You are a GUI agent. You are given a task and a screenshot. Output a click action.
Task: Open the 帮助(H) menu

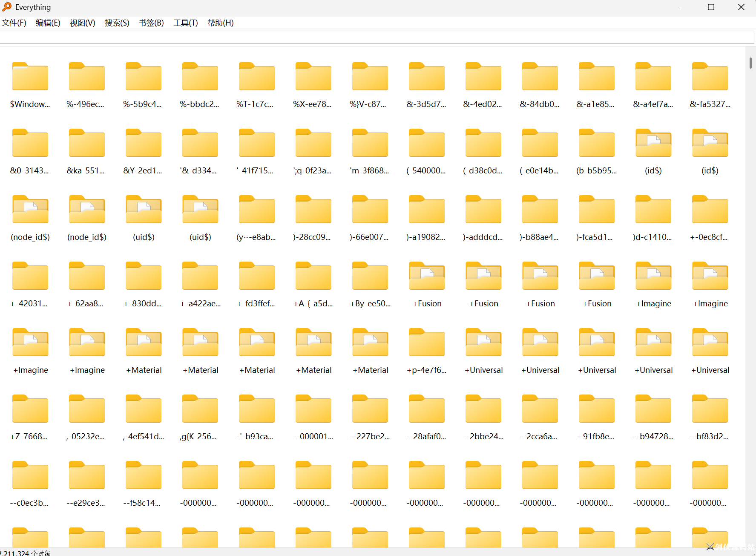tap(221, 23)
